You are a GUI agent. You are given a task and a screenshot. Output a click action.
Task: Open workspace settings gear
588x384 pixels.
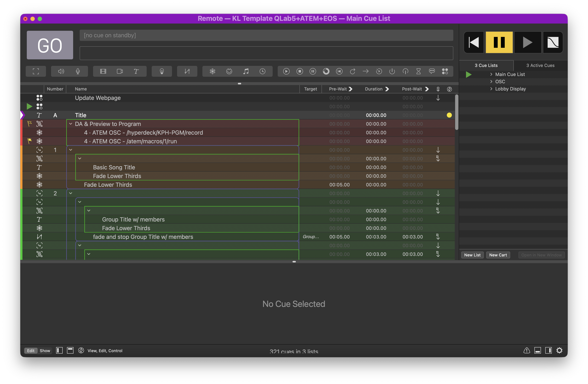pos(559,350)
